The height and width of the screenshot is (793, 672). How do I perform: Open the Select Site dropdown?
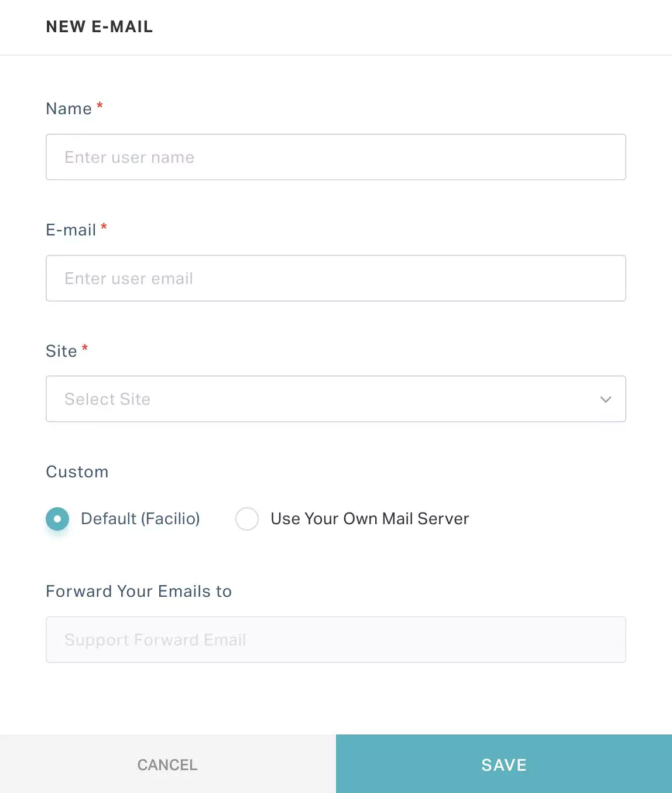click(336, 399)
